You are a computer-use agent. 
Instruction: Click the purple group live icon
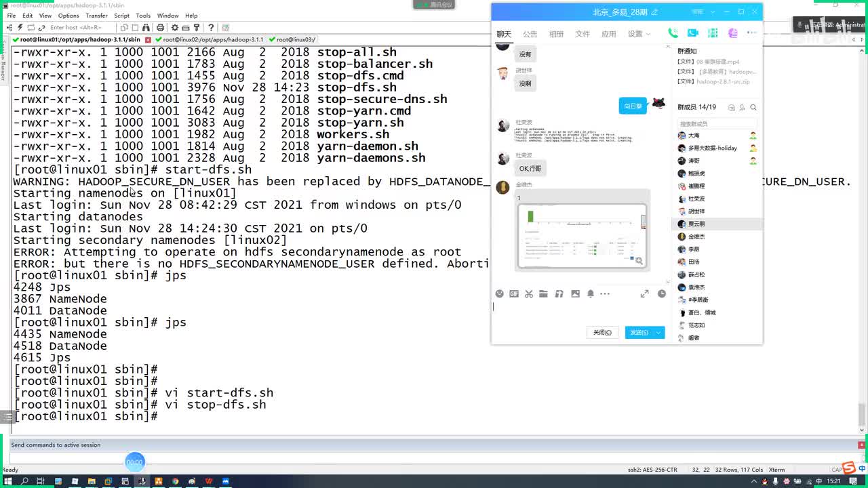point(732,33)
